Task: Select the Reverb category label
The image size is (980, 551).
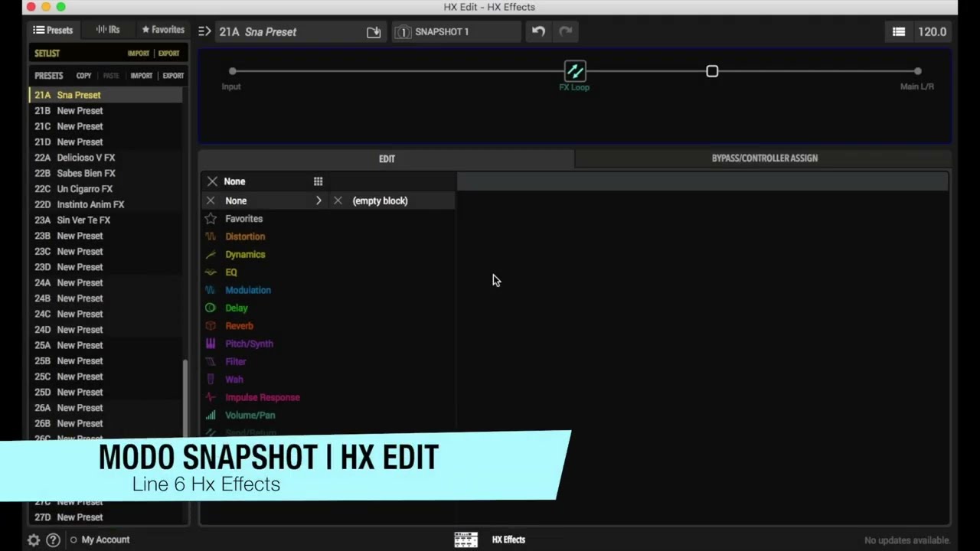Action: [x=239, y=326]
